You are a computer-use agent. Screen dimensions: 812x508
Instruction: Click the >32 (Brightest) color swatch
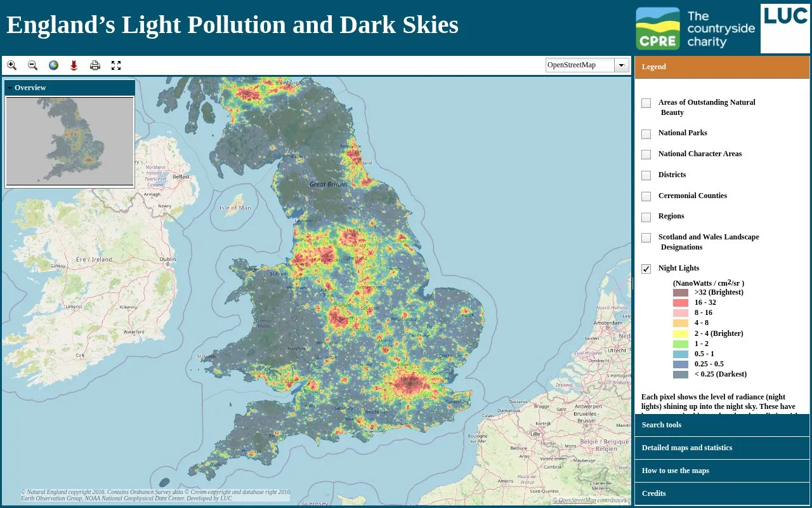pyautogui.click(x=681, y=293)
